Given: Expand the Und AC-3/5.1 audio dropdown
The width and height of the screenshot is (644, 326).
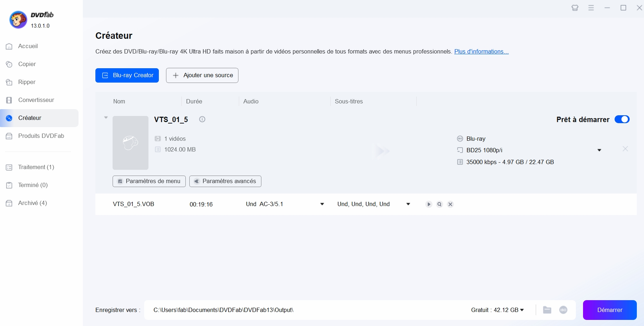Looking at the screenshot, I should point(322,204).
